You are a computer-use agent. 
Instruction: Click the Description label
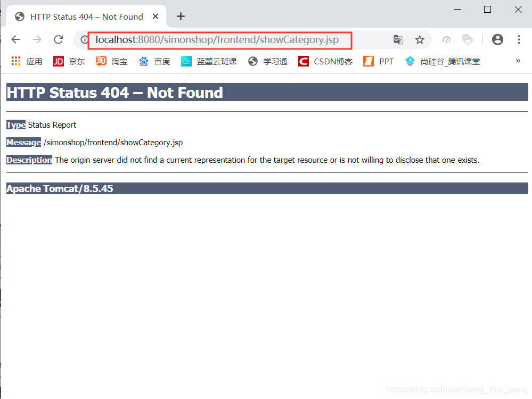pyautogui.click(x=29, y=160)
